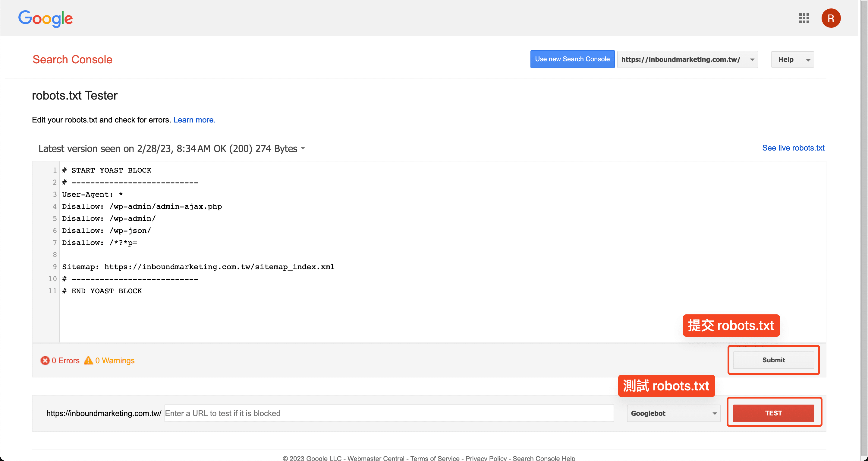Open the Learn more link
The image size is (868, 461).
[x=194, y=120]
